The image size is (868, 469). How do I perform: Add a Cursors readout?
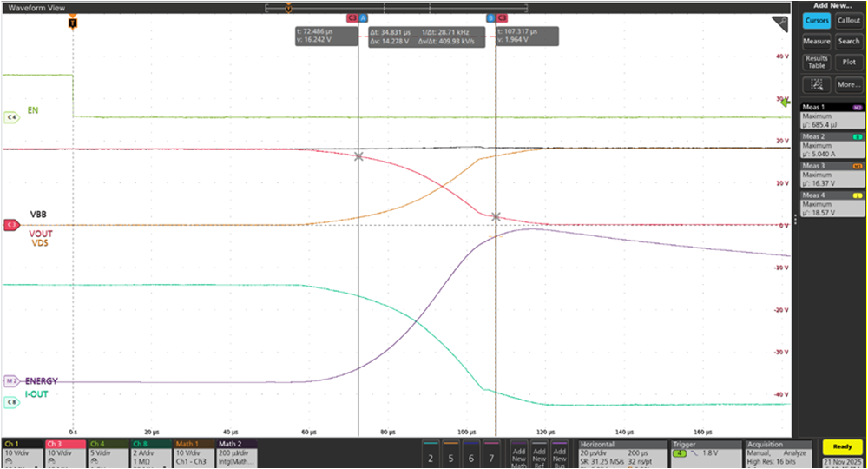pyautogui.click(x=817, y=21)
